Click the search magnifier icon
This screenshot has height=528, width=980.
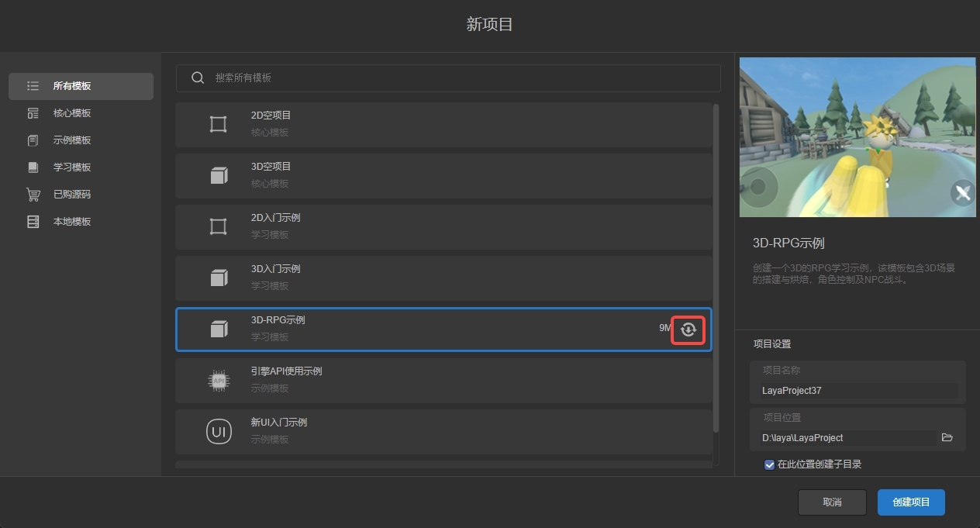click(198, 78)
